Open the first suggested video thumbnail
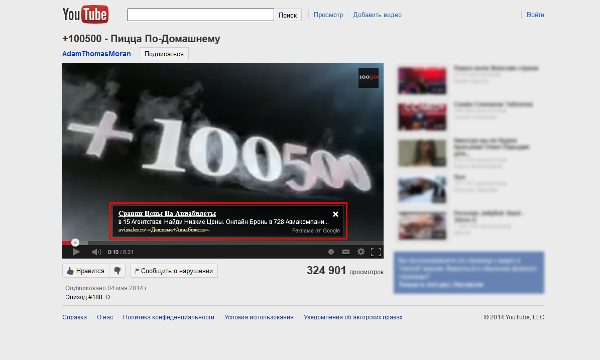Viewport: 600px width, 360px height. 422,80
